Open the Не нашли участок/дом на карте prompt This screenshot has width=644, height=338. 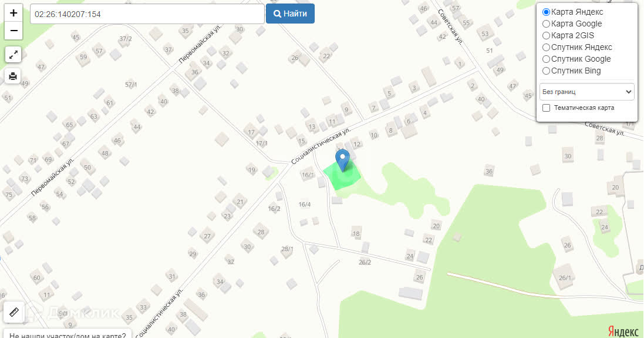point(68,334)
